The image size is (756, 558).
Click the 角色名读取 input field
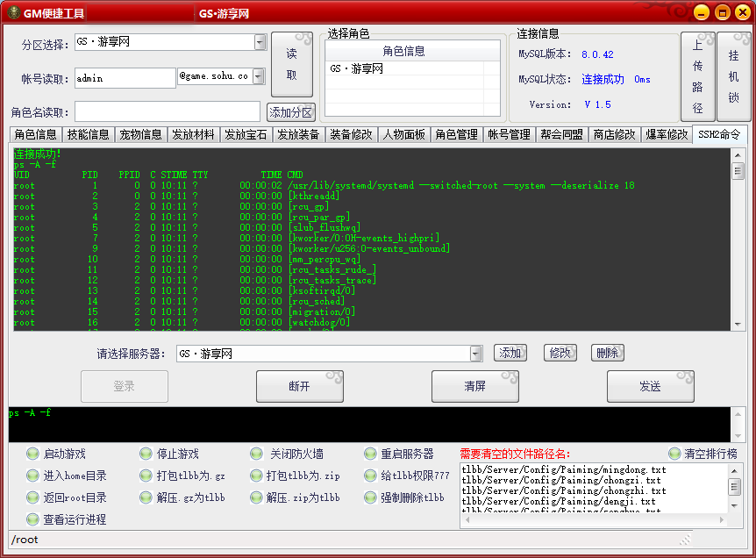tap(167, 112)
